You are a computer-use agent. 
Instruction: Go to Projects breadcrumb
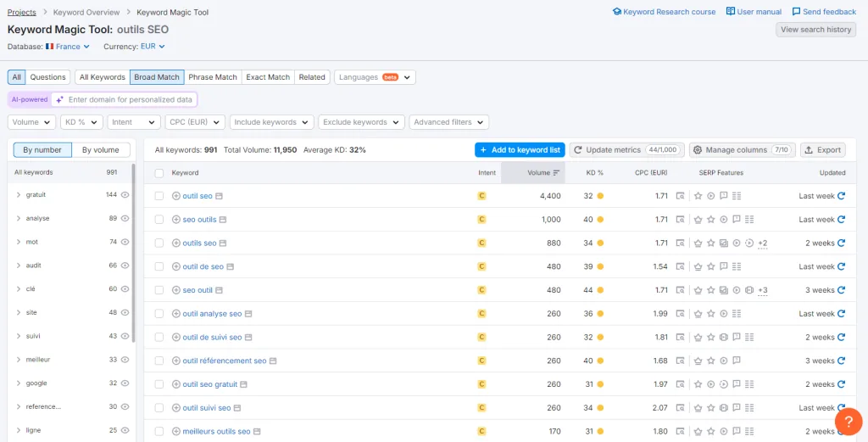(x=21, y=12)
